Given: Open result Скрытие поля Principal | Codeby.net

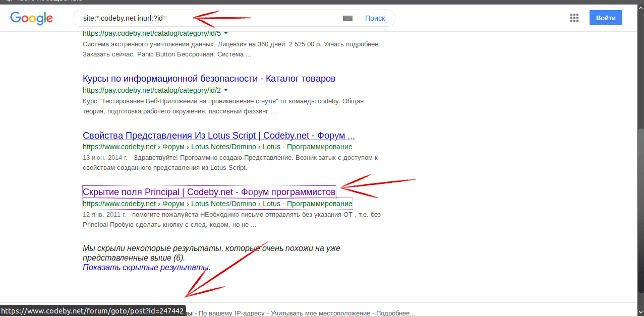Looking at the screenshot, I should coord(209,192).
